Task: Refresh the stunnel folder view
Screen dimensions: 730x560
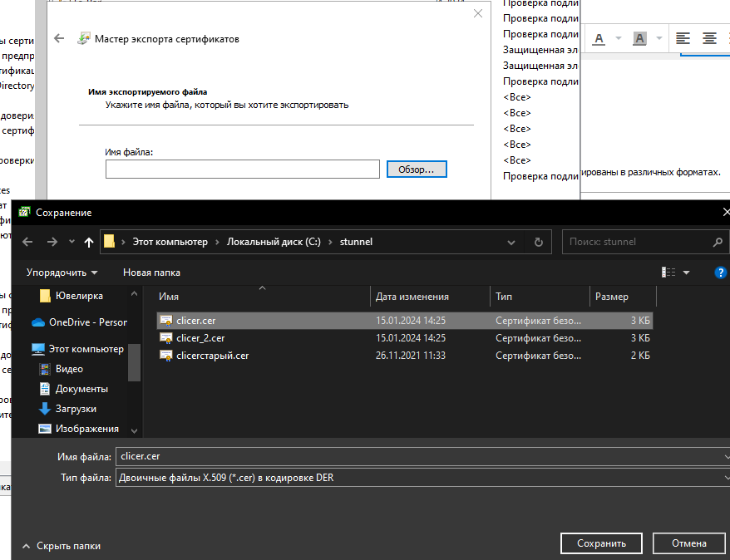Action: [x=539, y=242]
